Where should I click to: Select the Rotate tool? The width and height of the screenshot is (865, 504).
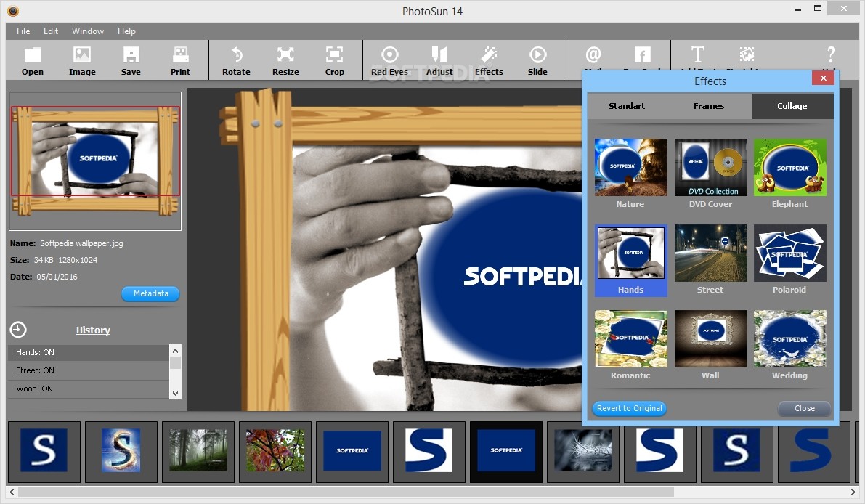pyautogui.click(x=236, y=61)
